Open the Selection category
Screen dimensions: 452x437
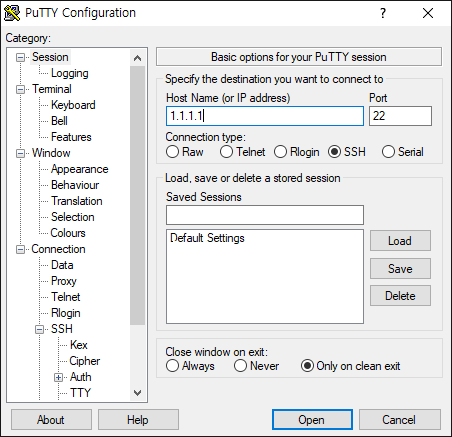click(72, 217)
